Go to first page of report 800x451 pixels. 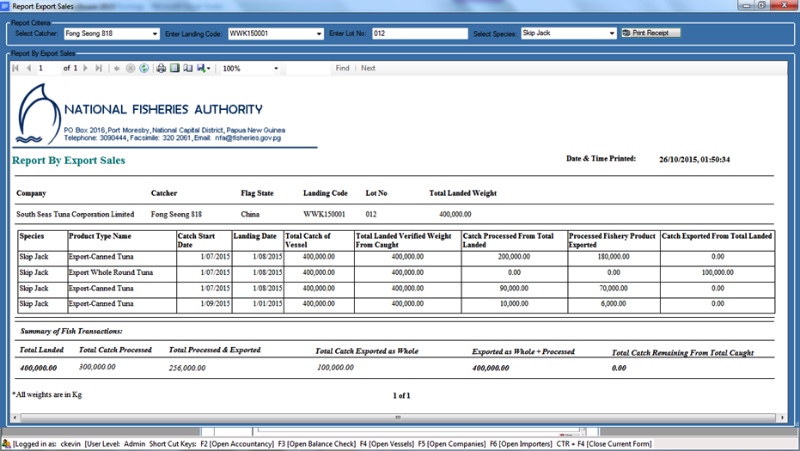coord(16,68)
